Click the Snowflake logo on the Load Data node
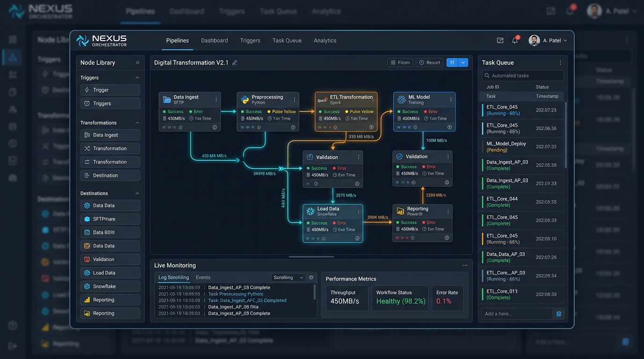The height and width of the screenshot is (359, 644). pyautogui.click(x=310, y=211)
